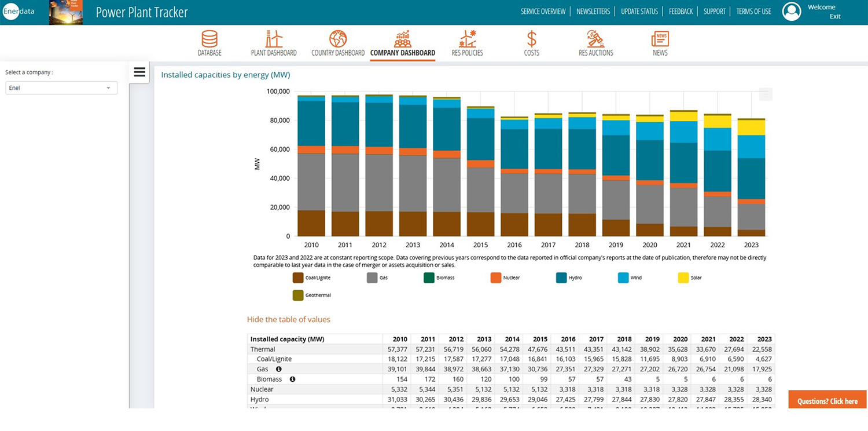Toggle Hydro series in chart legend

(569, 278)
